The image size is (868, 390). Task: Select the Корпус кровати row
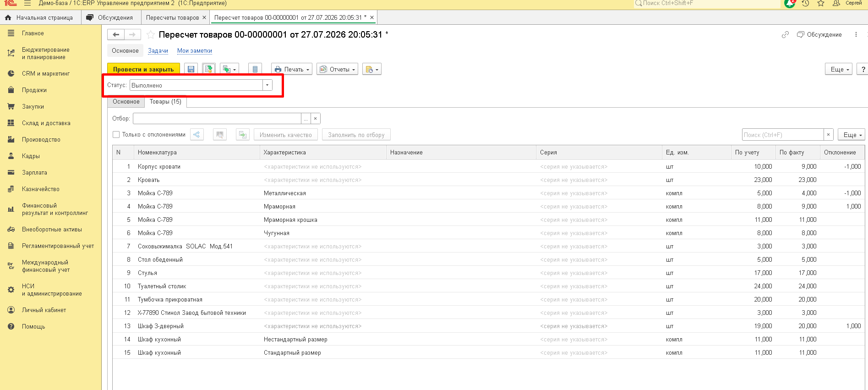coord(488,166)
